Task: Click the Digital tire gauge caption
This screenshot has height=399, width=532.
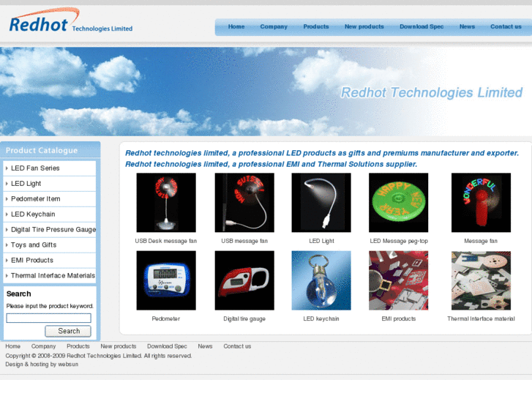Action: (x=244, y=318)
